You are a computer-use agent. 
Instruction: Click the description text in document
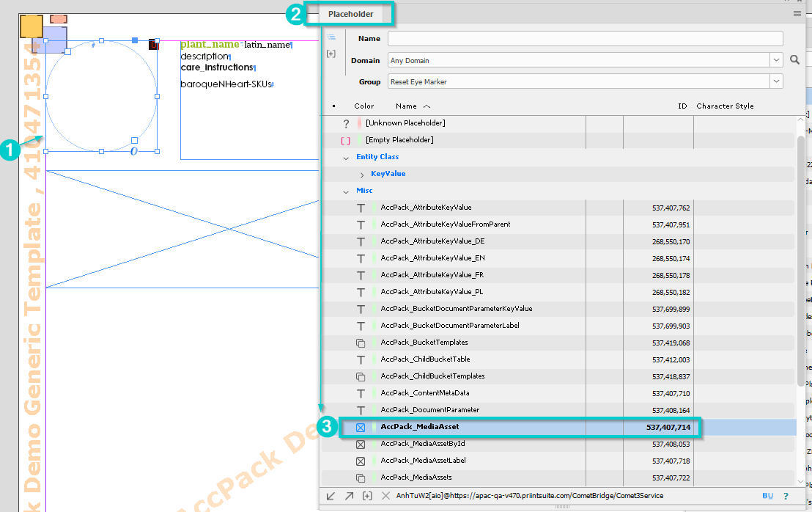point(204,56)
